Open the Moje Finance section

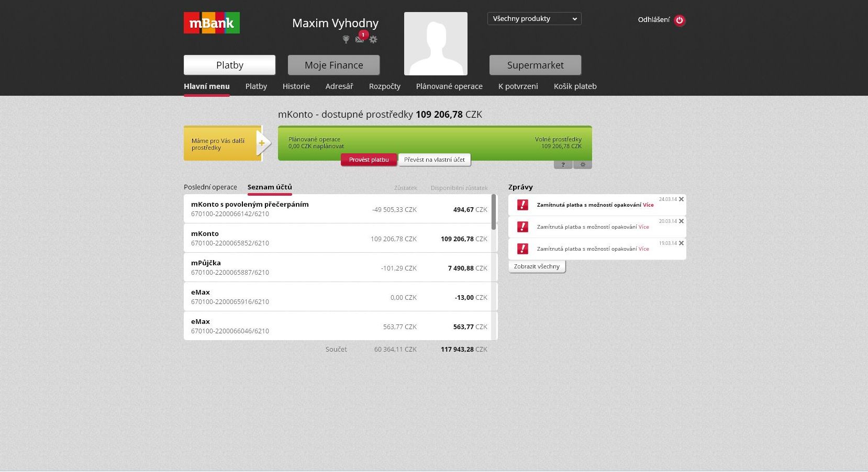click(333, 65)
